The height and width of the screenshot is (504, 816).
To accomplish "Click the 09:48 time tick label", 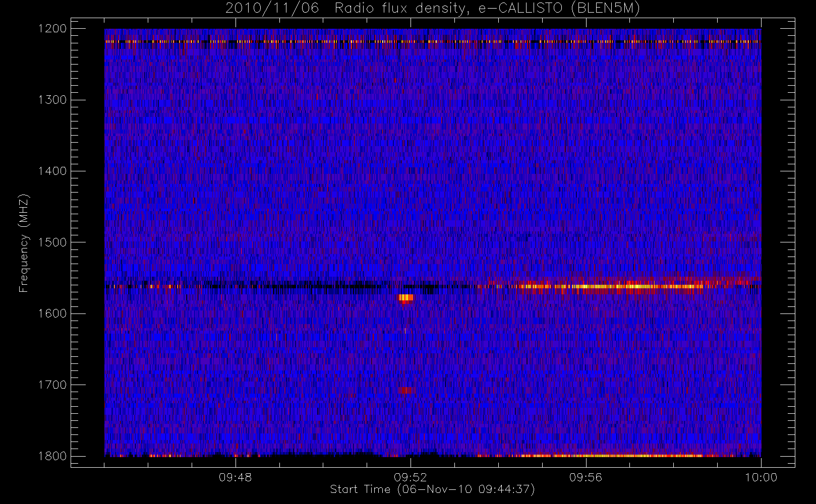I will click(236, 477).
